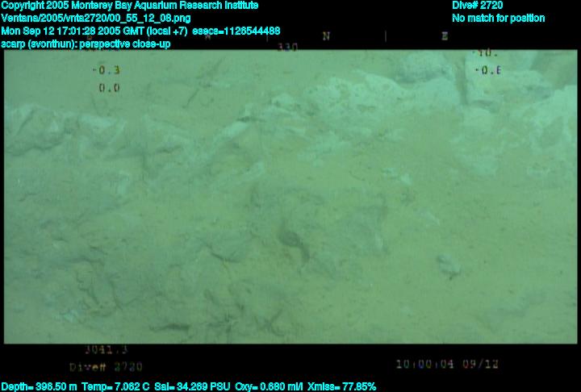Select the file path Ventana/2005/vnta2720/00_55_12_08.png
Viewport: 581px width, 392px height.
tap(96, 19)
